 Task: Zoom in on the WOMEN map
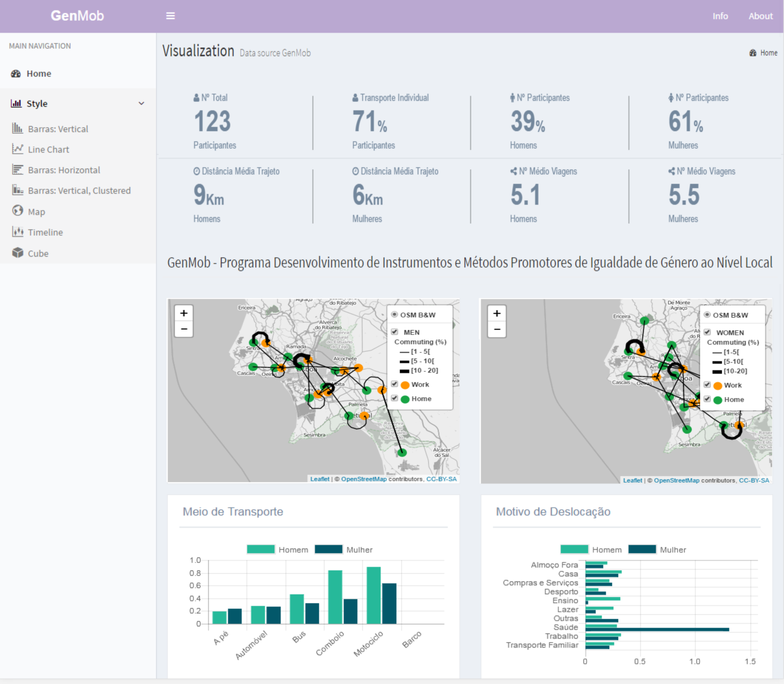tap(497, 314)
